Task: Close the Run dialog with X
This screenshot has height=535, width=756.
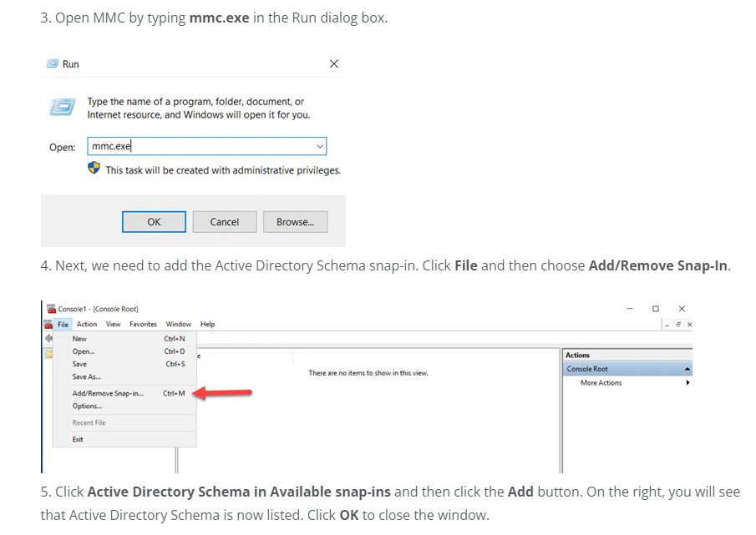Action: (x=334, y=64)
